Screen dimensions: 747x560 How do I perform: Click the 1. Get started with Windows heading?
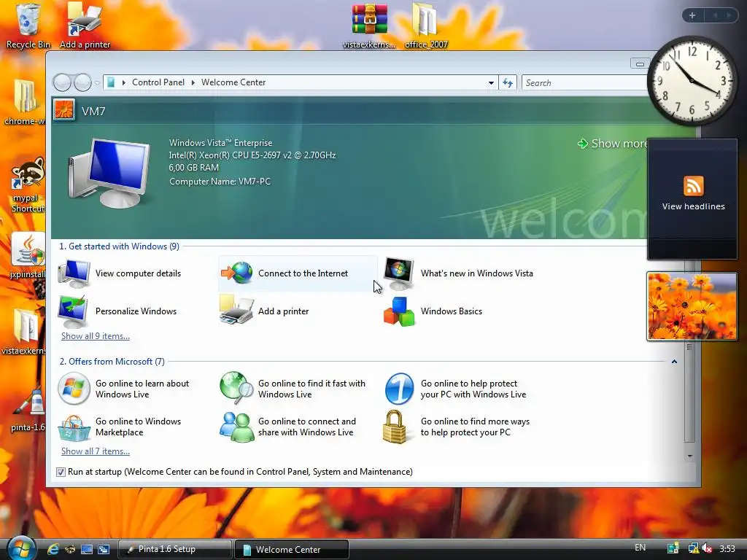click(x=119, y=246)
